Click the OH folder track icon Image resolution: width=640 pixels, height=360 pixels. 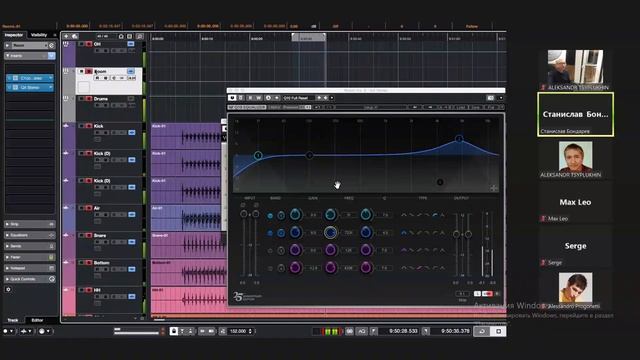tap(66, 44)
